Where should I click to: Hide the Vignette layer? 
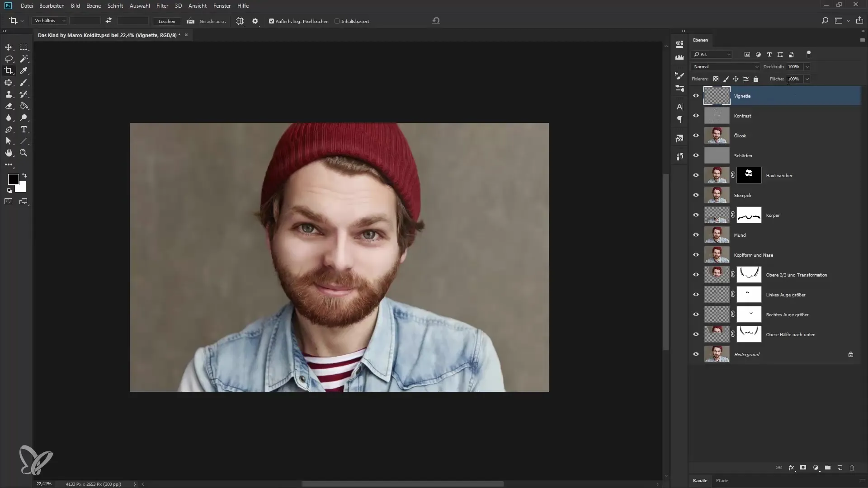[696, 96]
